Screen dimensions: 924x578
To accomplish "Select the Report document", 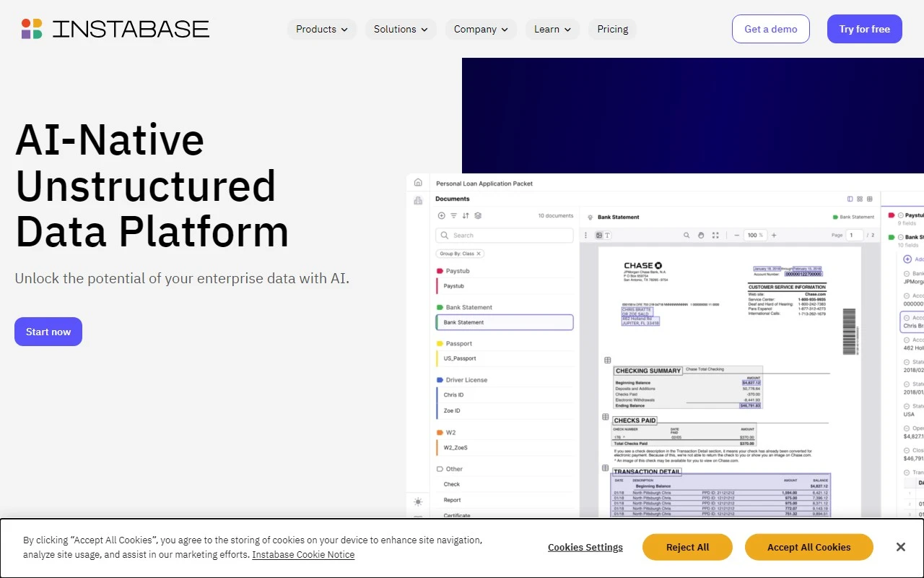I will click(x=505, y=500).
